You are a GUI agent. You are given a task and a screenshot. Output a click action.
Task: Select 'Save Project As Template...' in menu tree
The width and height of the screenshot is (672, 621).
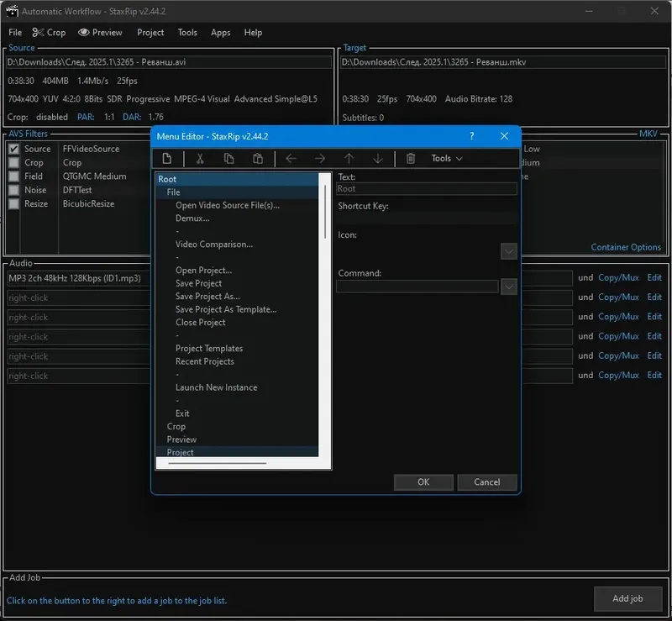coord(226,309)
